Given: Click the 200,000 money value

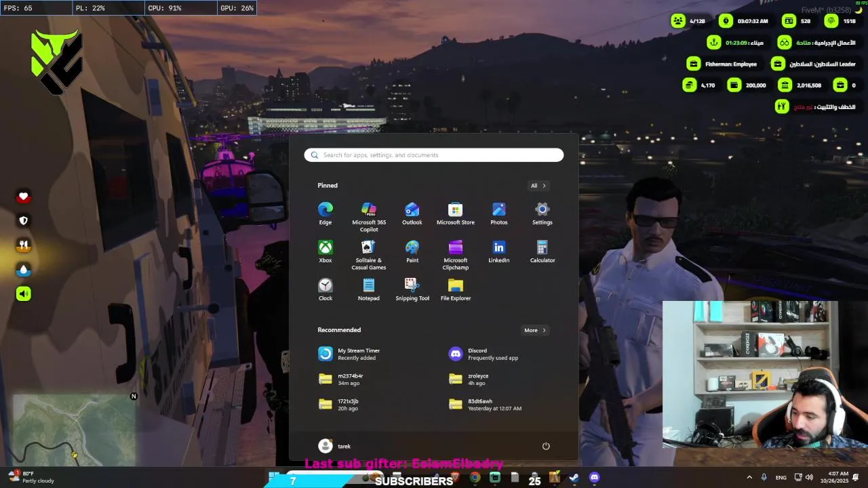Looking at the screenshot, I should [755, 85].
